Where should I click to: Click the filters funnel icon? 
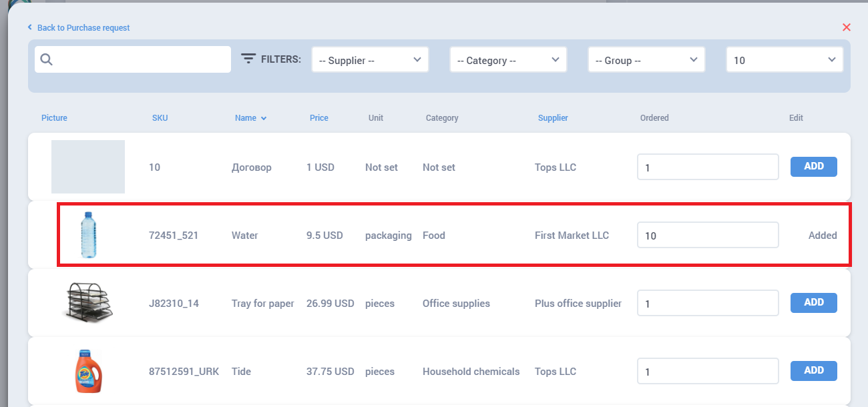point(248,59)
